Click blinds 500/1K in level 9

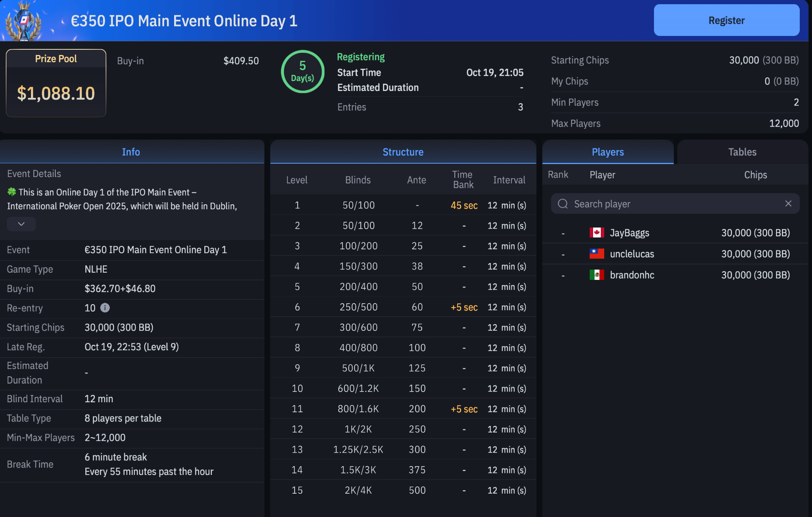(x=359, y=368)
